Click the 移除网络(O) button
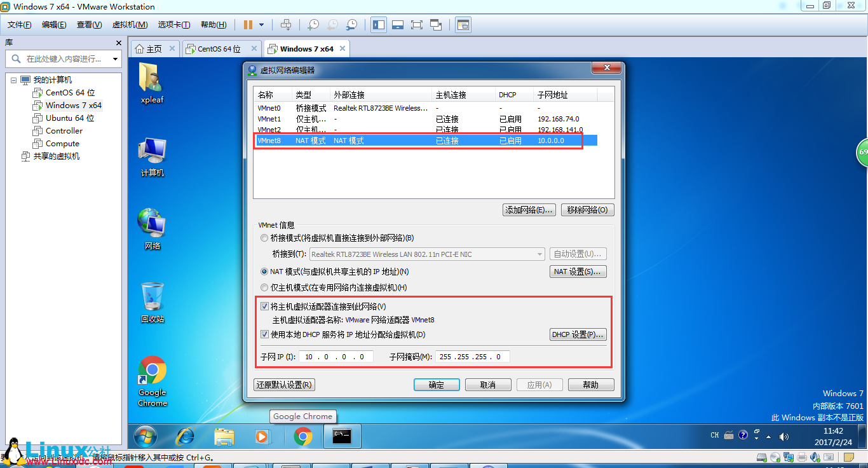This screenshot has height=468, width=868. click(588, 210)
